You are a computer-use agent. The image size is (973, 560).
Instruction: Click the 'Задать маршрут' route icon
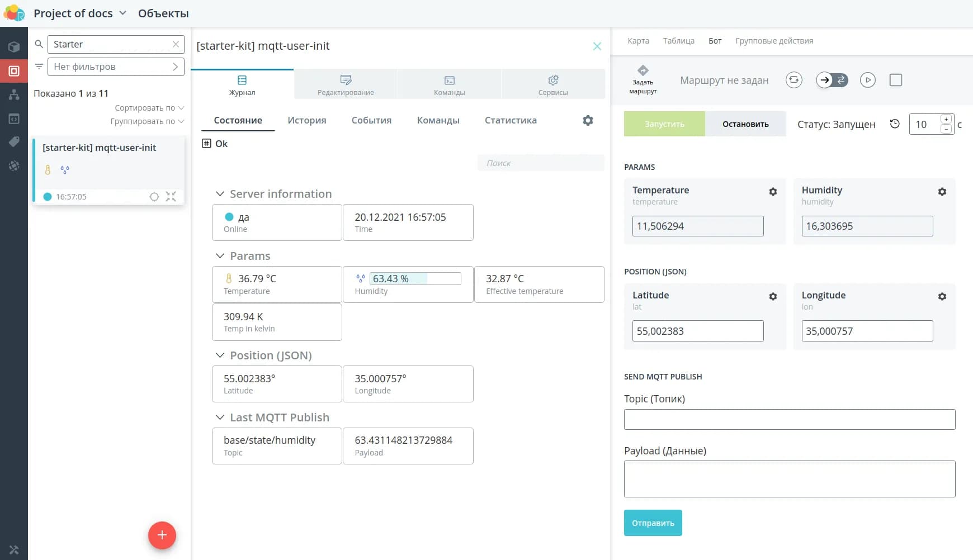pos(643,71)
